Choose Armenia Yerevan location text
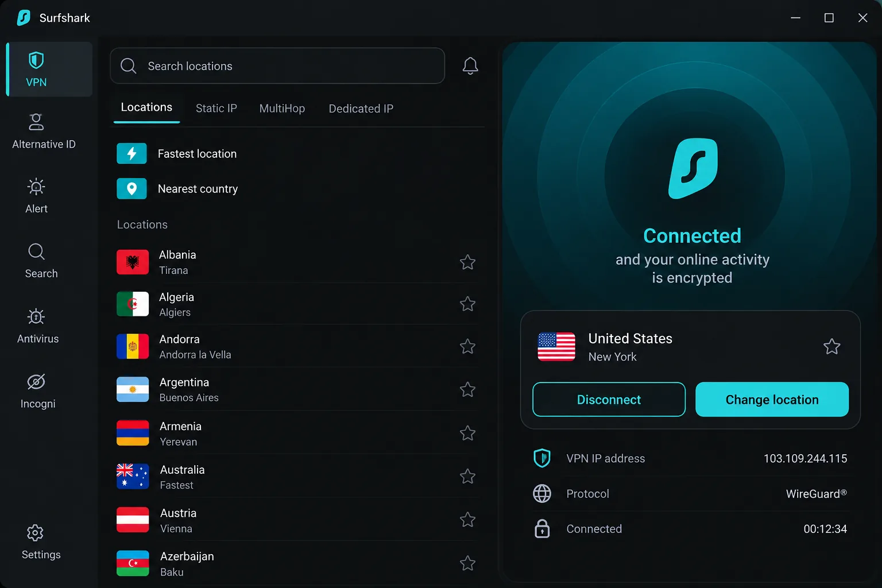The height and width of the screenshot is (588, 882). point(180,434)
